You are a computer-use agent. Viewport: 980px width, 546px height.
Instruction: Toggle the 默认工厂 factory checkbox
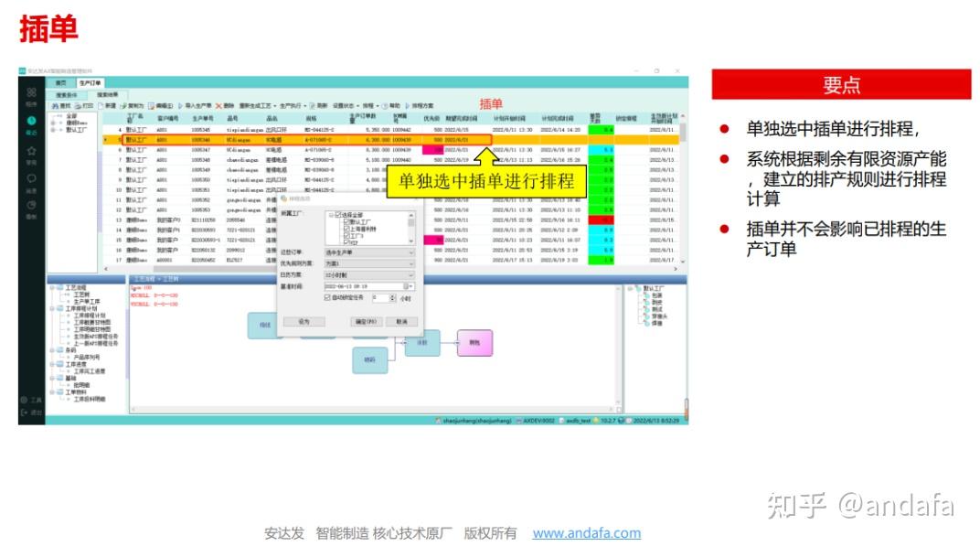(x=346, y=222)
